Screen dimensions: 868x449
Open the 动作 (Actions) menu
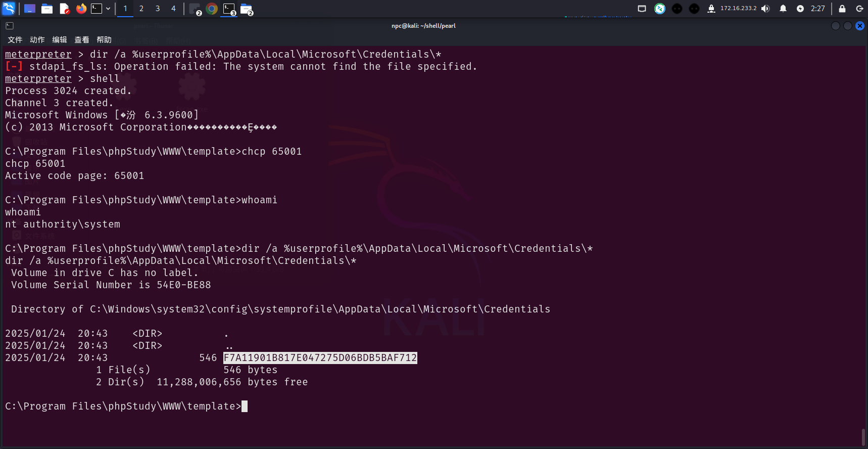coord(37,39)
